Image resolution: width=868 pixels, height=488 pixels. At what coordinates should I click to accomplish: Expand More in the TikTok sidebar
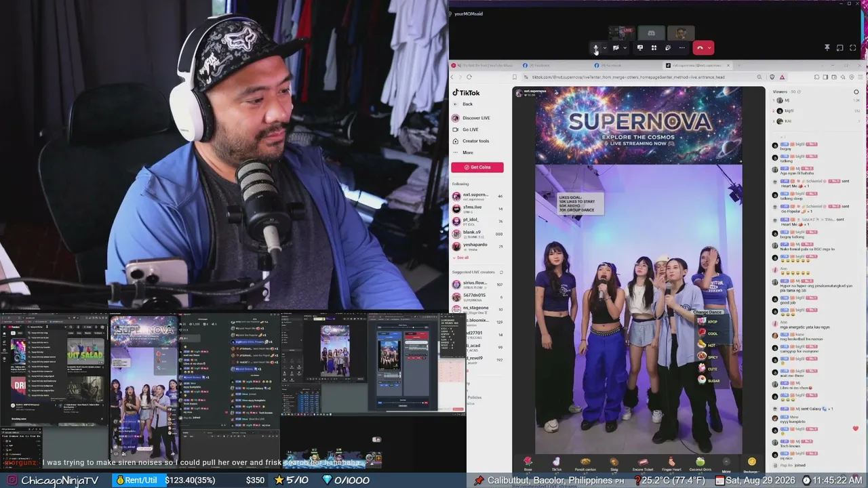click(x=463, y=152)
